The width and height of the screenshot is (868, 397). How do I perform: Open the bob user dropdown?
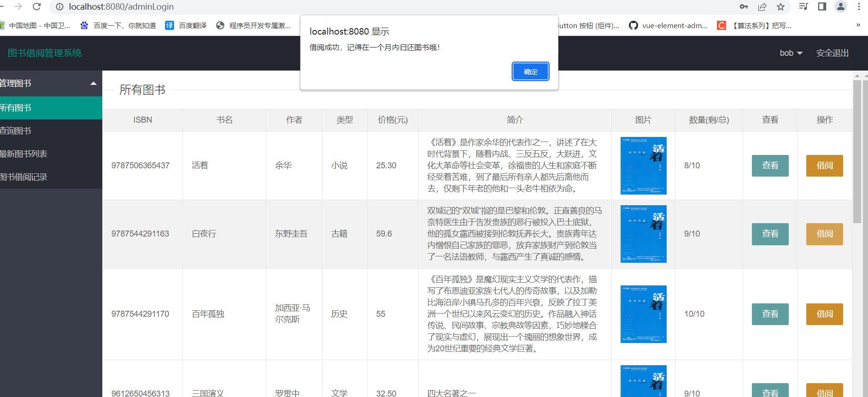(791, 53)
